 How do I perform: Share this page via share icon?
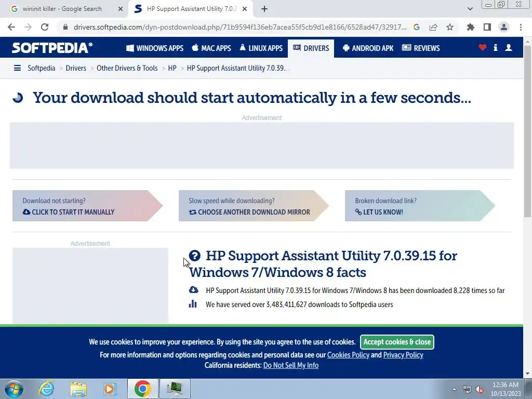[433, 27]
